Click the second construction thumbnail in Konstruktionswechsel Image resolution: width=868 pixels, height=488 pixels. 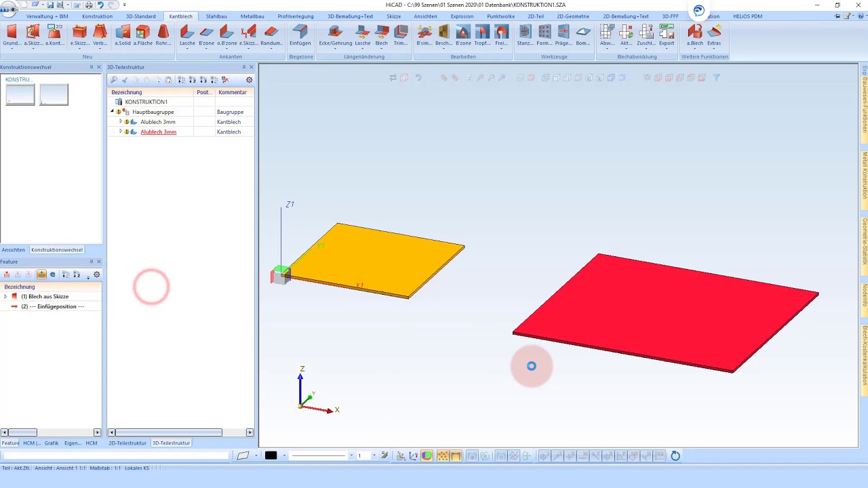(54, 94)
